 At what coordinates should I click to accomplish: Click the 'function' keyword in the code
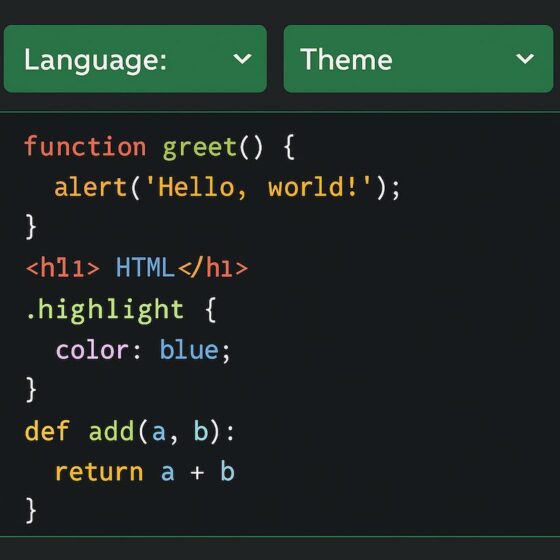(x=85, y=146)
